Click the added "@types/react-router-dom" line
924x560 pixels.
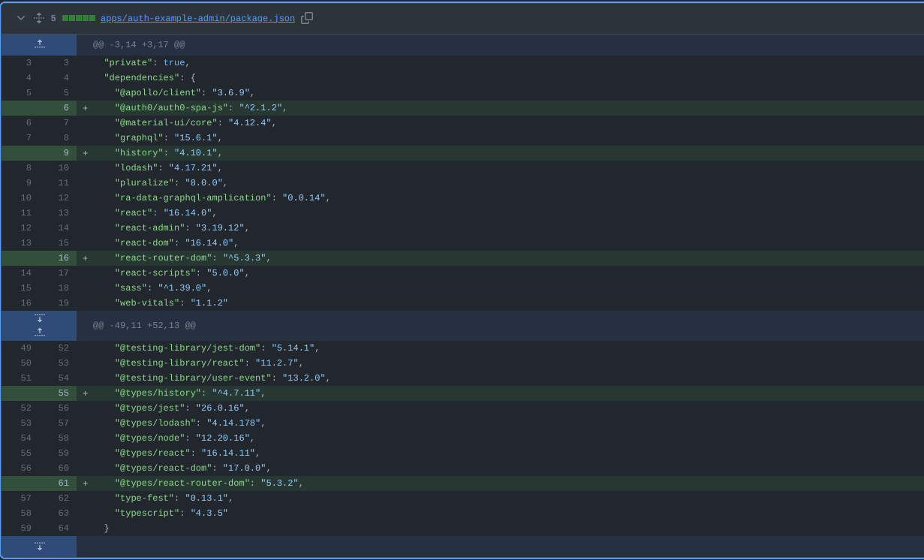pos(500,483)
